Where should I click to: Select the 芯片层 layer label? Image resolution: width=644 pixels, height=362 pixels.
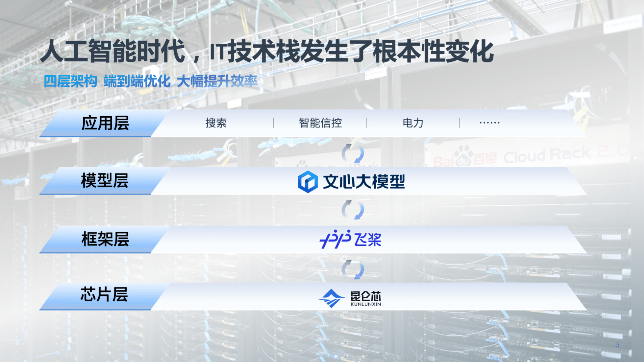coord(104,294)
